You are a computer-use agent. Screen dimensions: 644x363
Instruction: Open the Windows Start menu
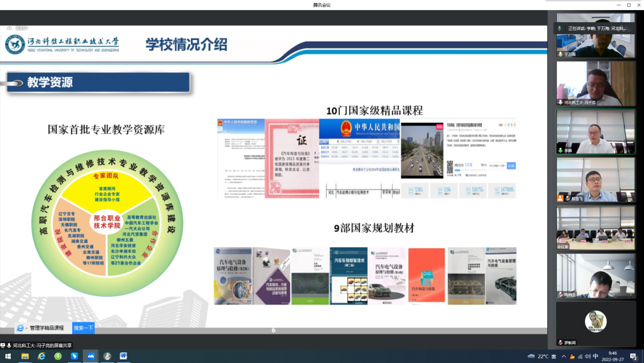(8, 356)
